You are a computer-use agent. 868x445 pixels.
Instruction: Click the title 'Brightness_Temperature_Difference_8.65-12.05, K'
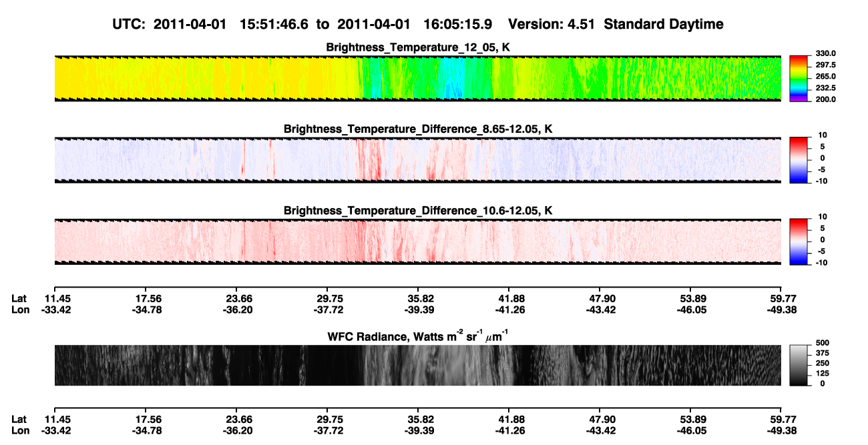coord(418,129)
